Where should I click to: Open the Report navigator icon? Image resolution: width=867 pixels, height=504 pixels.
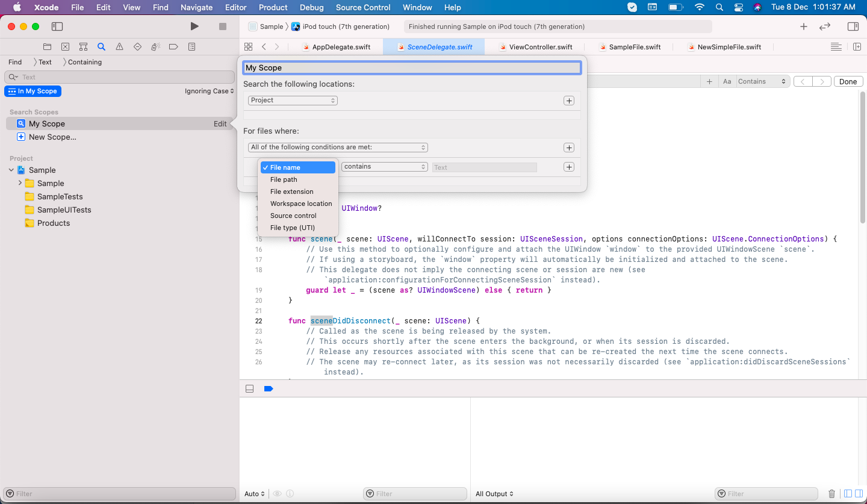point(191,47)
